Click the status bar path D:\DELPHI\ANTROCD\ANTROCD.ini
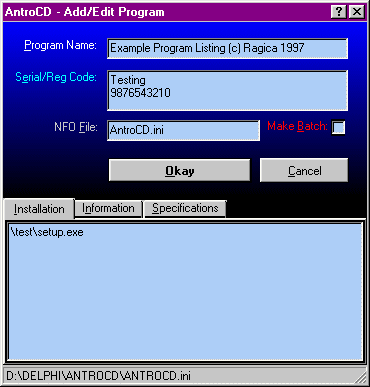Screen dimensions: 370x387 tap(98, 376)
